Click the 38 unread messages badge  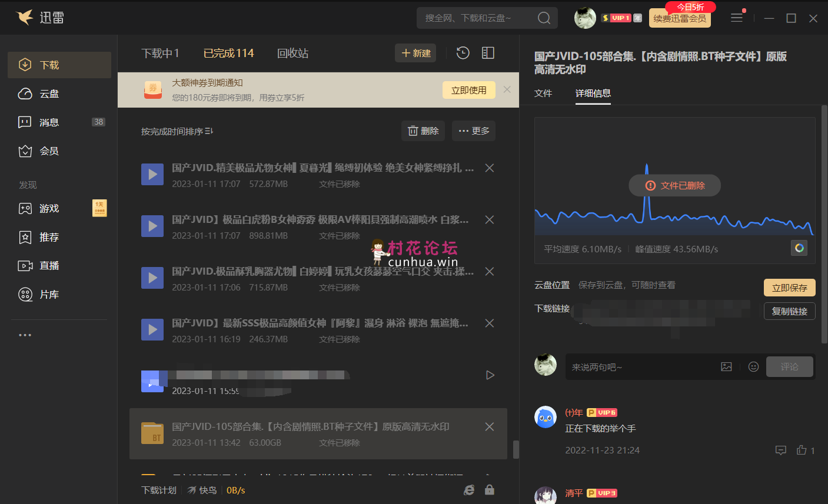click(x=98, y=122)
